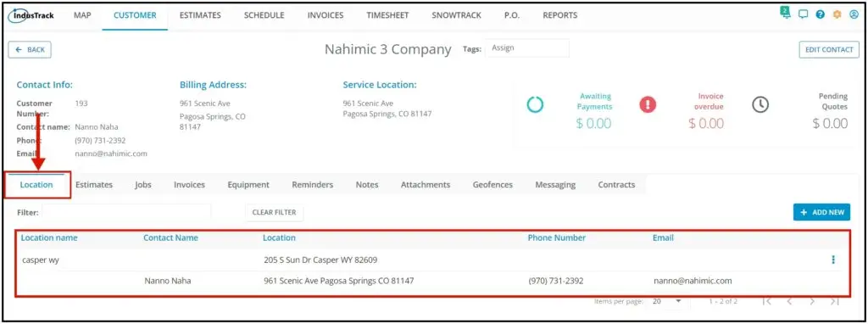Click the blue help question mark icon
868x324 pixels.
[x=821, y=15]
